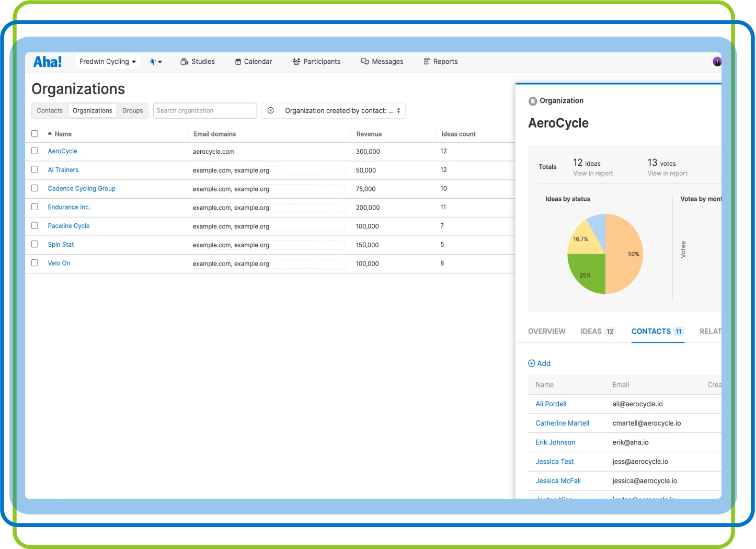Image resolution: width=756 pixels, height=549 pixels.
Task: Click the Reports icon in navigation
Action: point(427,62)
